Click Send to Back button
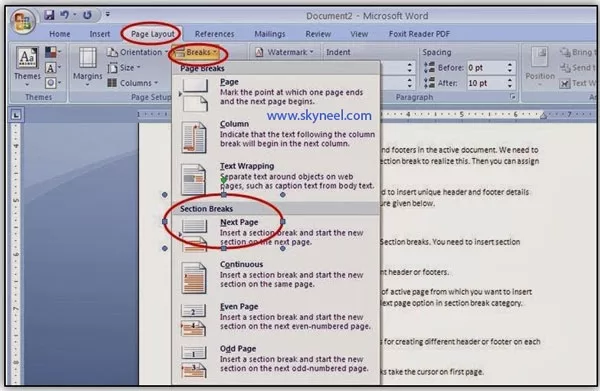The image size is (600, 391). pyautogui.click(x=577, y=68)
